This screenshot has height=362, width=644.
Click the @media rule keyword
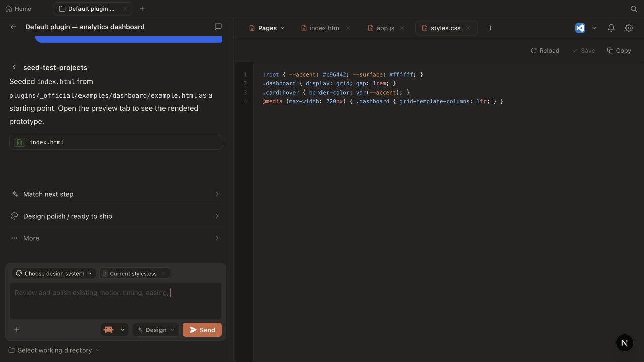272,101
